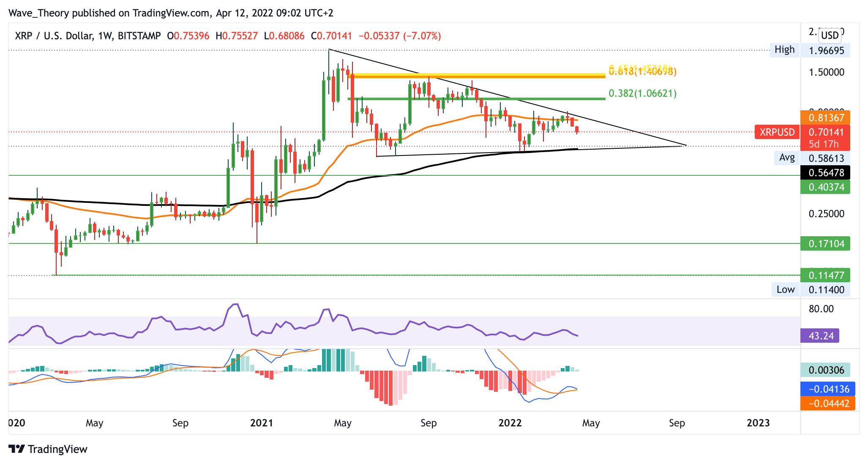Click the orange signal -0.04442 label
Image resolution: width=868 pixels, height=464 pixels.
tap(828, 403)
